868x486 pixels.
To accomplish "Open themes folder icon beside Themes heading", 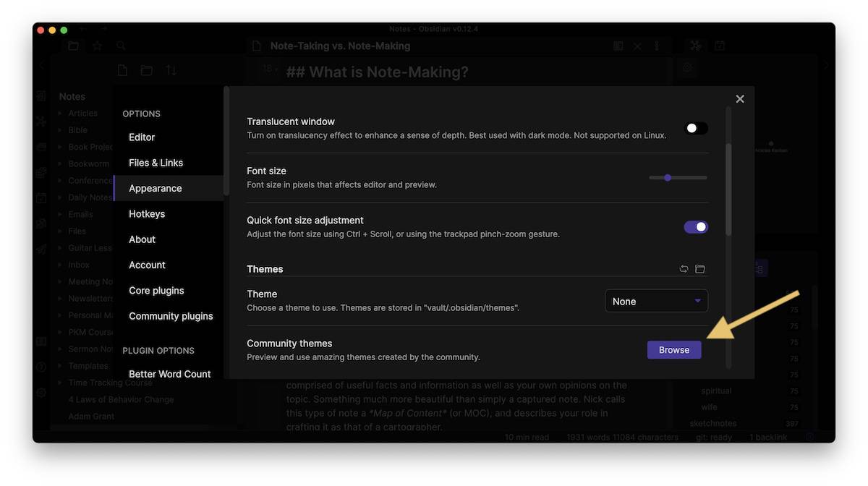I will (x=699, y=269).
